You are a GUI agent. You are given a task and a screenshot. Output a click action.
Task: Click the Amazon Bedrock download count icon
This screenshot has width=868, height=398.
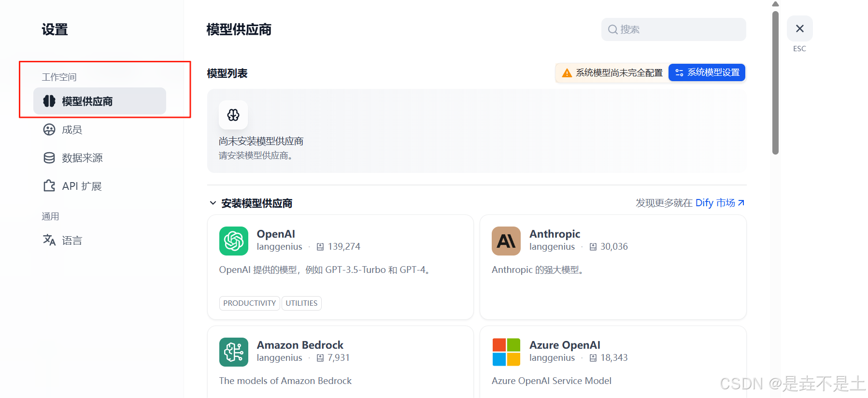coord(320,358)
